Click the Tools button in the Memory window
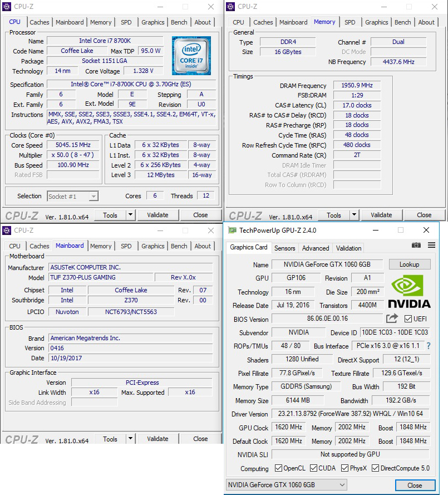Viewport: 448px width, 495px height. (x=335, y=215)
